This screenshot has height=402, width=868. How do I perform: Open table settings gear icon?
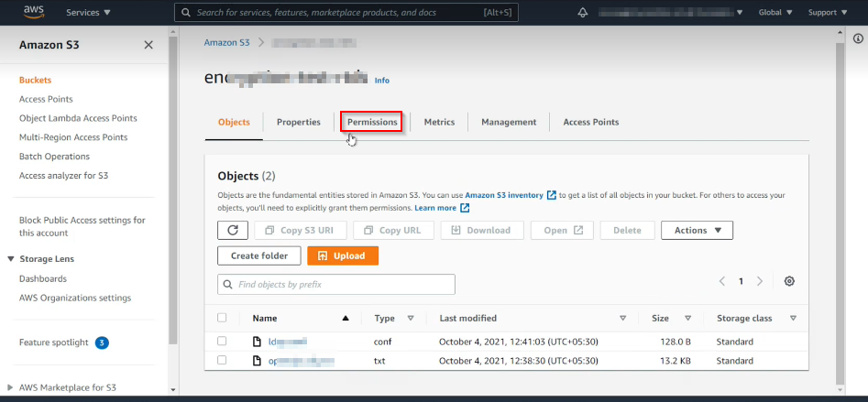pyautogui.click(x=789, y=281)
